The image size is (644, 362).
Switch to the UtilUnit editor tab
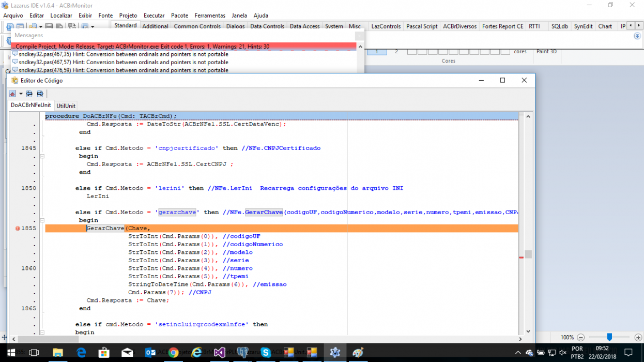tap(66, 105)
